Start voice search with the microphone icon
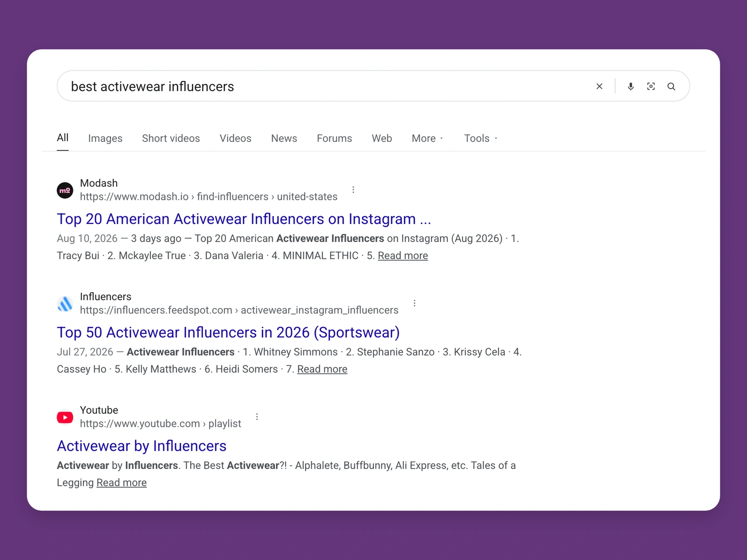This screenshot has width=747, height=560. tap(631, 86)
